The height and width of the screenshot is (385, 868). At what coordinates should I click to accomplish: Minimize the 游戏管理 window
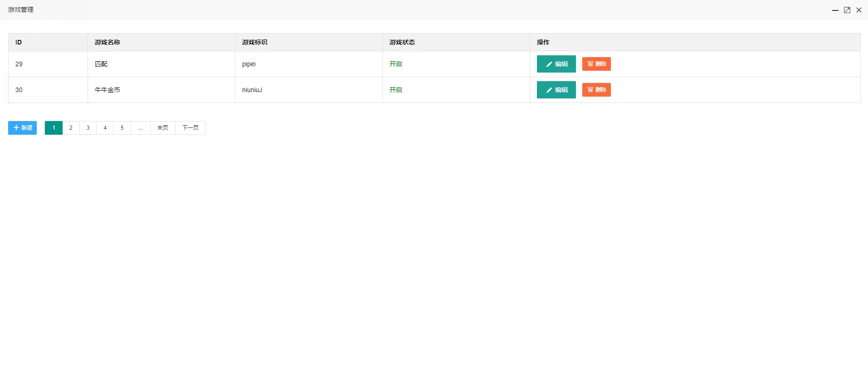(x=835, y=10)
